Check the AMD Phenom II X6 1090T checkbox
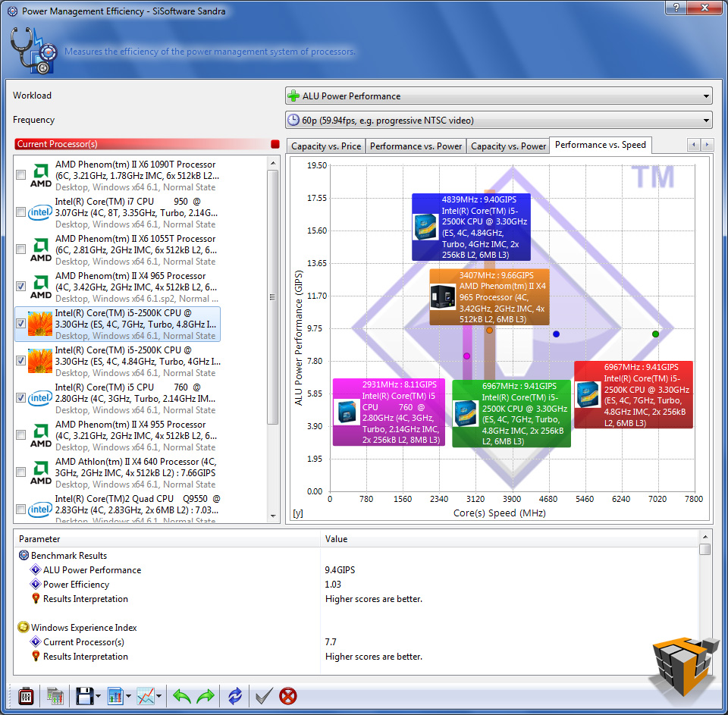Screen dimensions: 728x715 pyautogui.click(x=21, y=174)
